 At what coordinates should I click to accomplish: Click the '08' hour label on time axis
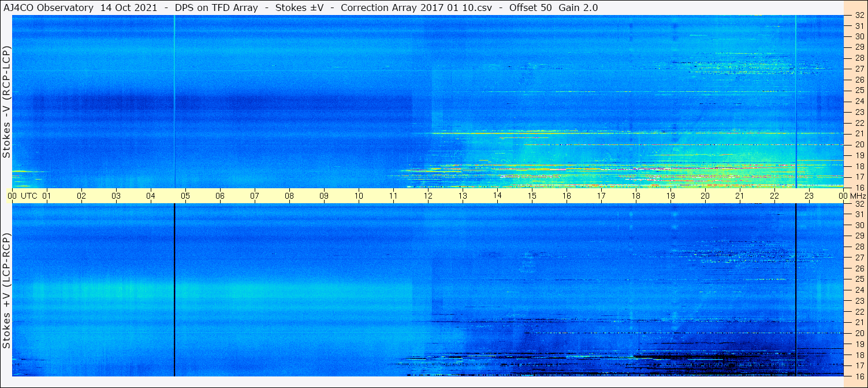[x=289, y=196]
